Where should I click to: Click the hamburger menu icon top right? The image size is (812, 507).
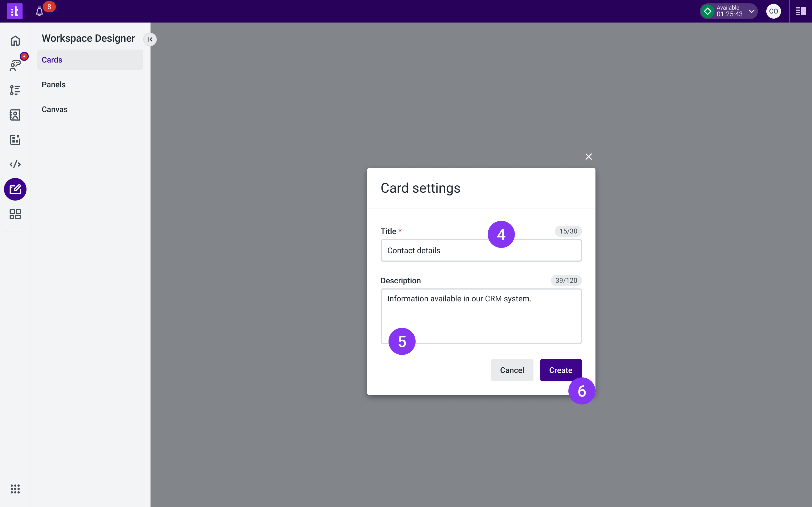point(800,11)
